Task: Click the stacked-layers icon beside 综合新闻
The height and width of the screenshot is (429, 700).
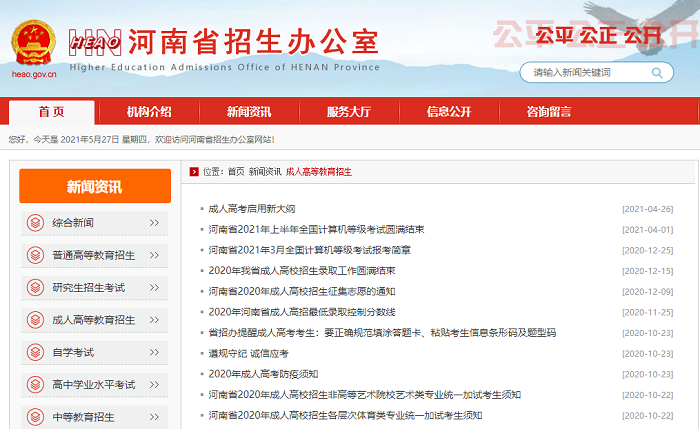Action: [x=36, y=223]
